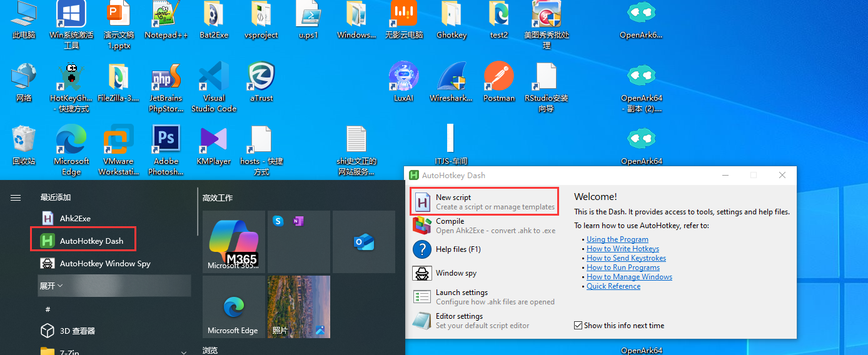Select the 无影云电脑 desktop icon
Screen dimensions: 868x355
[404, 21]
